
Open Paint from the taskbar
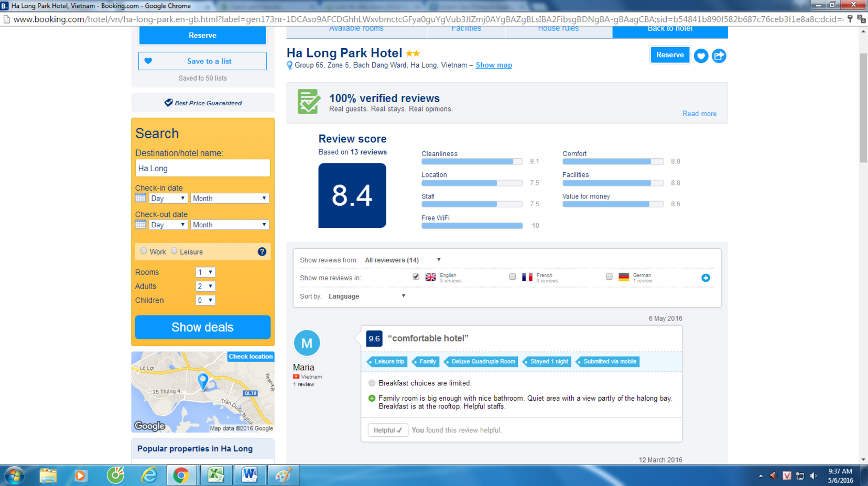click(284, 476)
